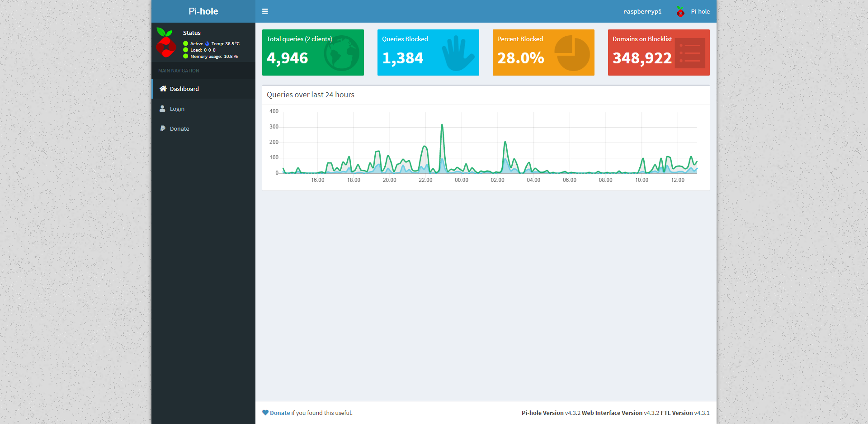Open the Login page from the sidebar
868x424 pixels.
tap(203, 109)
